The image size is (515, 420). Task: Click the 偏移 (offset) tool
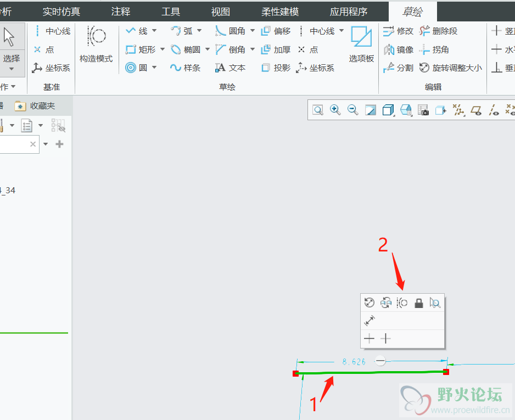276,31
